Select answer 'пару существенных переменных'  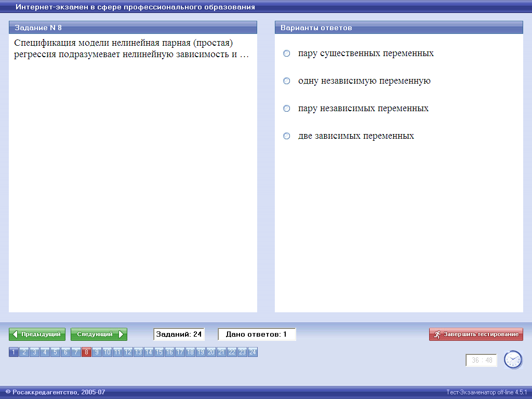pos(287,54)
